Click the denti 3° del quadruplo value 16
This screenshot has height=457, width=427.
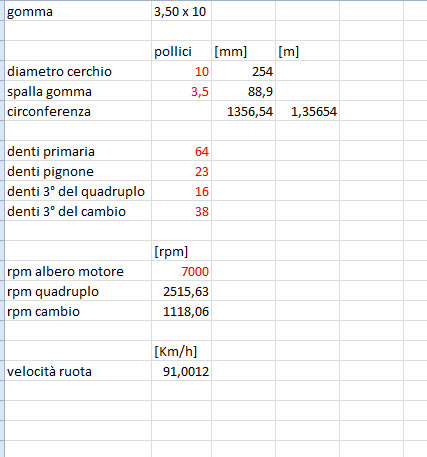(x=181, y=191)
